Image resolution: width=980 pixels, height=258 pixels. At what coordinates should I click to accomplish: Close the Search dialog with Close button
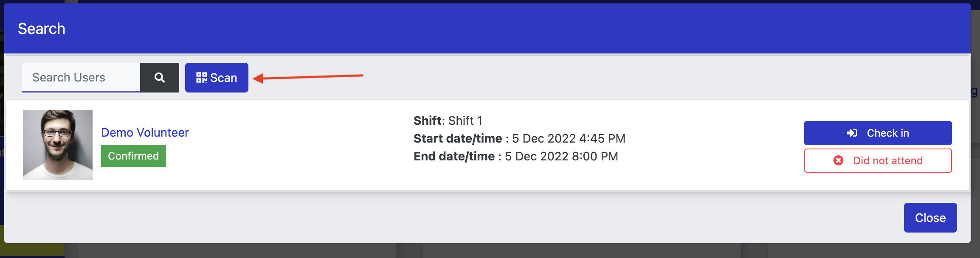[x=930, y=218]
